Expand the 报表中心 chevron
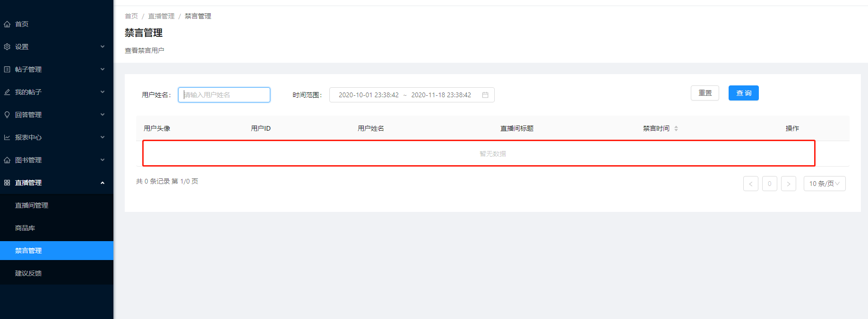868x319 pixels. coord(103,137)
